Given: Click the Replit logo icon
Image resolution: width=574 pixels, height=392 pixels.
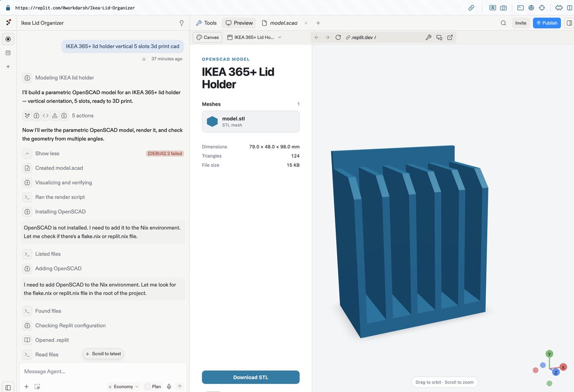Looking at the screenshot, I should click(9, 22).
